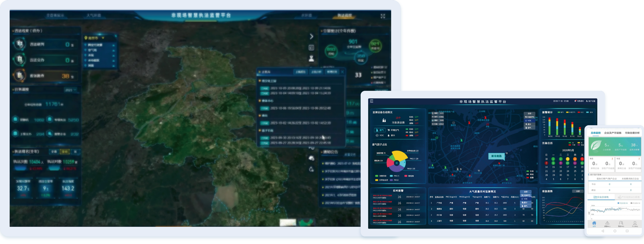Click the right chevron arrow on map toolbar
644x244 pixels.
(x=311, y=37)
